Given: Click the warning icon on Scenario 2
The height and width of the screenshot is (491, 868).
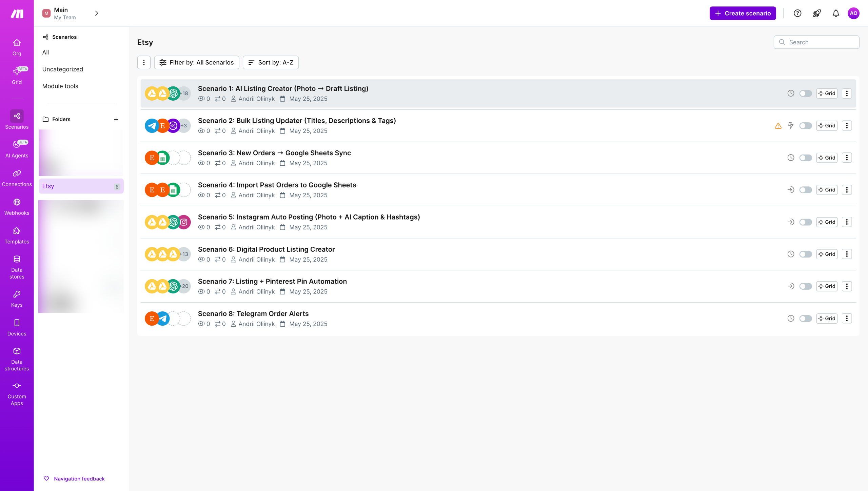Looking at the screenshot, I should (778, 126).
